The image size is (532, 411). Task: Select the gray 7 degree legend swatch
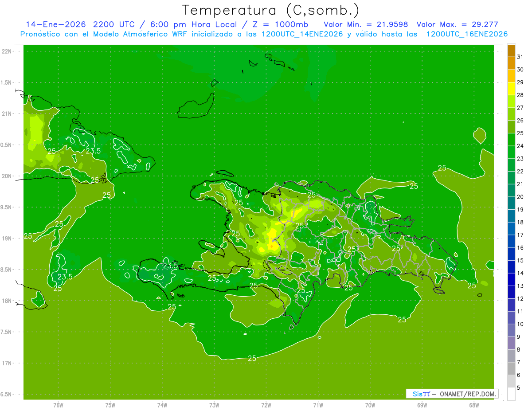click(511, 356)
